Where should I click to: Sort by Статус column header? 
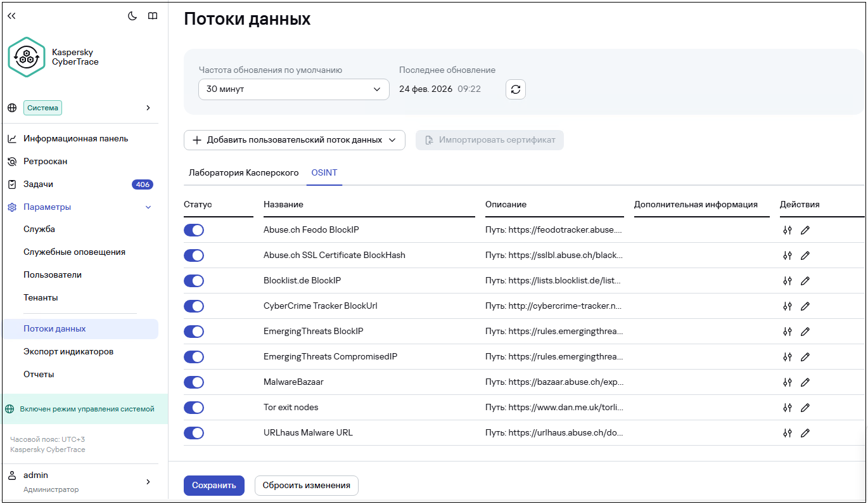(198, 205)
